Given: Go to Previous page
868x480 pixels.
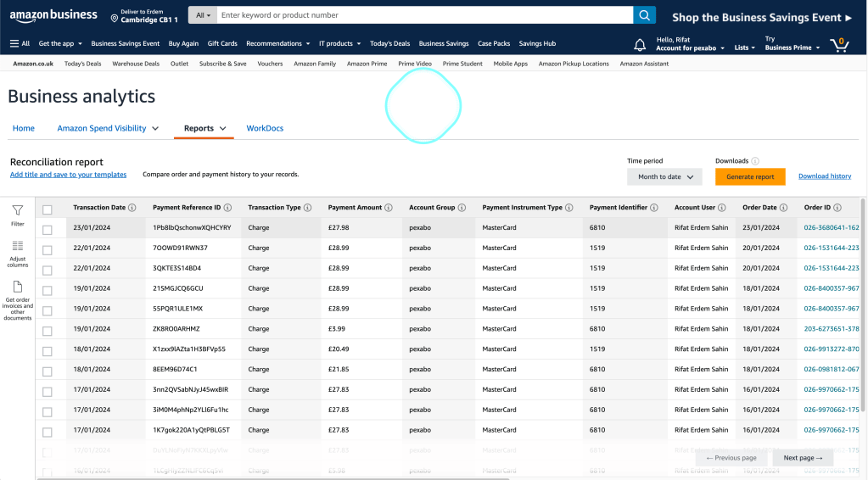Looking at the screenshot, I should coord(731,458).
